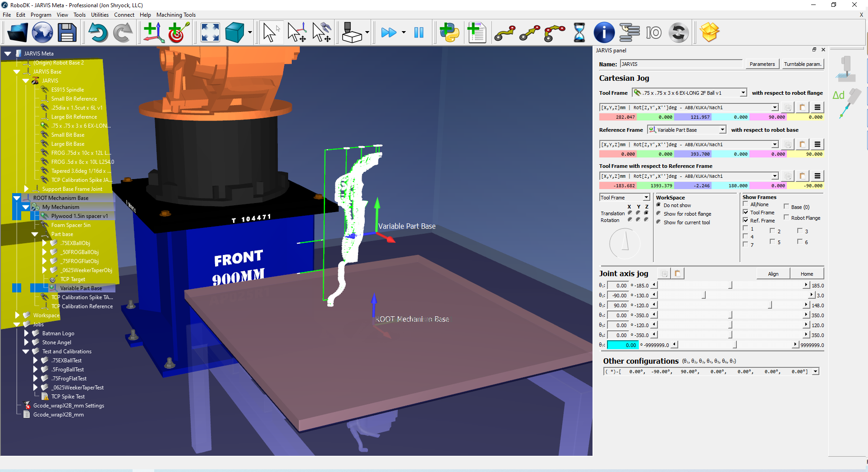Expand the Workspace tree item
868x472 pixels.
point(17,315)
